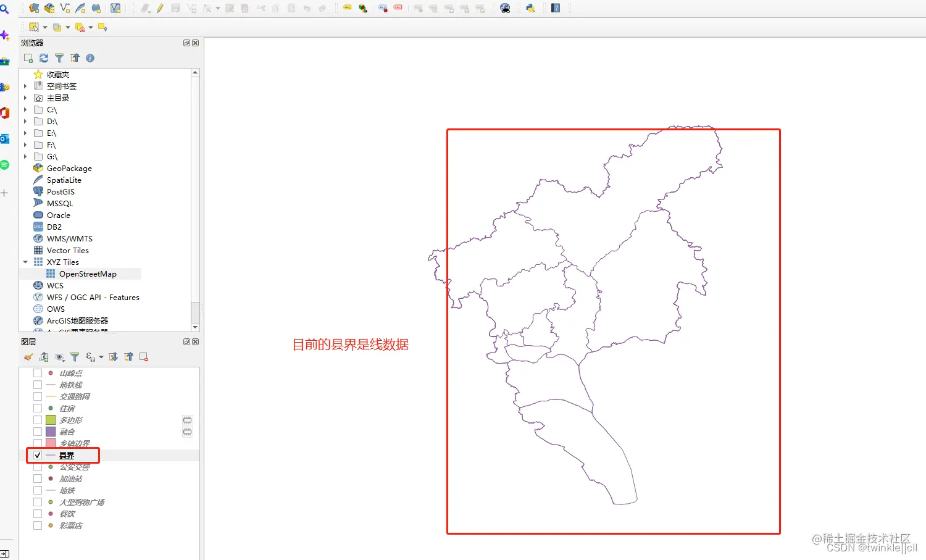926x560 pixels.
Task: Add a new layer group in Layers panel
Action: click(44, 357)
